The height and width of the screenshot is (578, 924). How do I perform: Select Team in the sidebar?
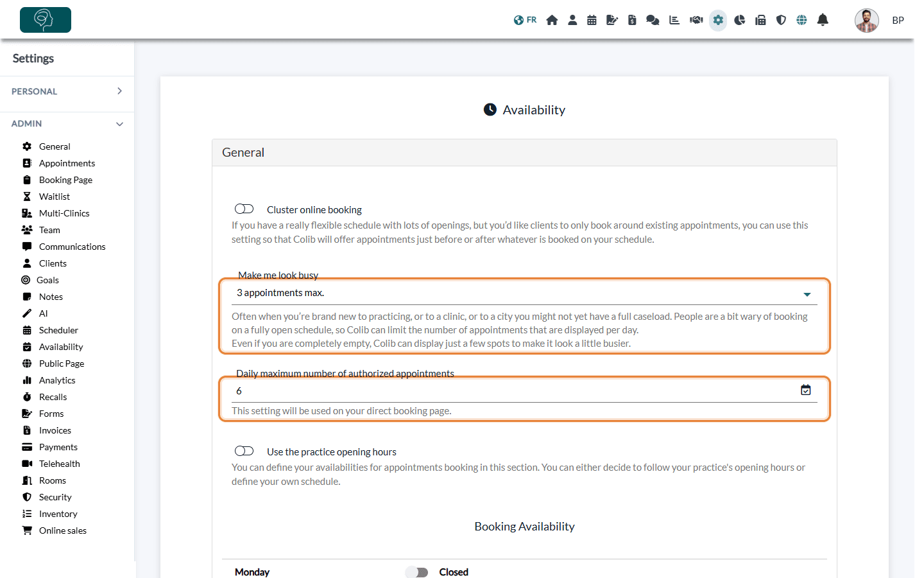coord(49,230)
